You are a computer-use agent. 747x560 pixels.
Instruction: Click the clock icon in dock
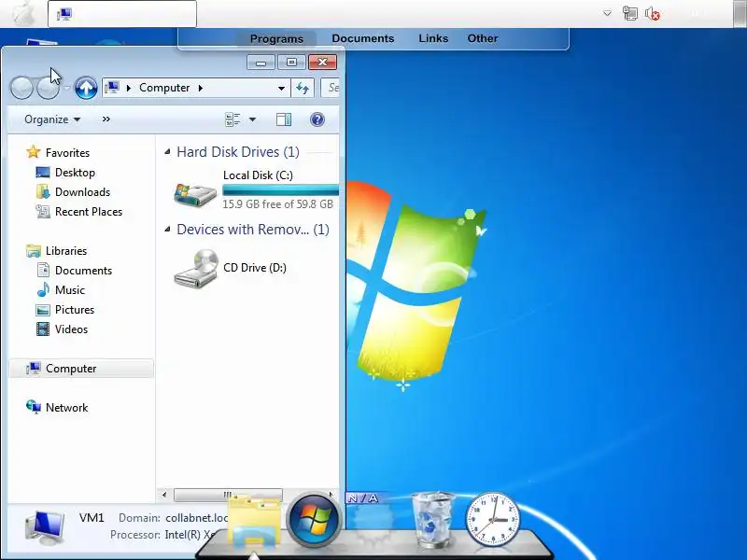click(492, 520)
